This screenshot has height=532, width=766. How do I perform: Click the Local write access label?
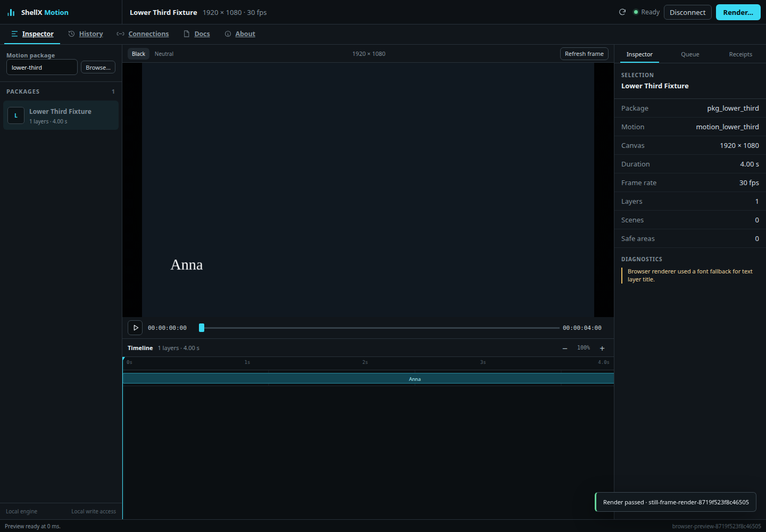(94, 511)
